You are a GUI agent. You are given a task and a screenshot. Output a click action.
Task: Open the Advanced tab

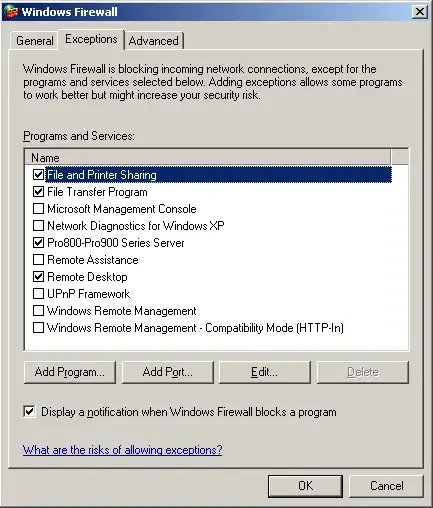[154, 41]
